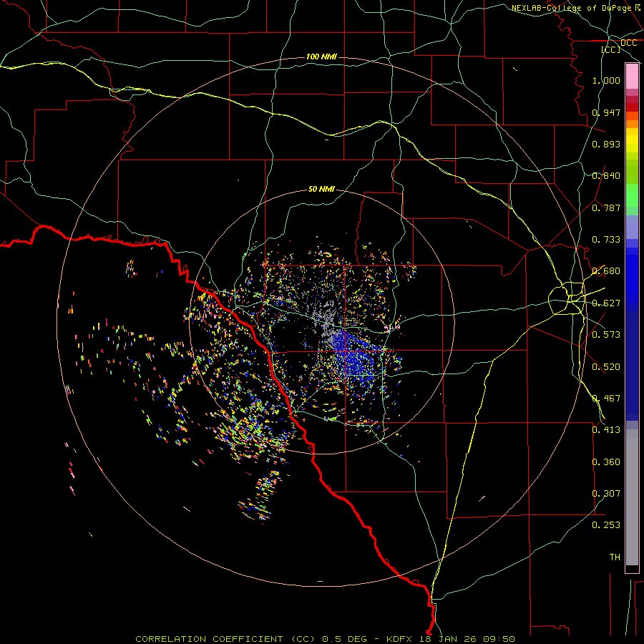This screenshot has height=644, width=644.
Task: Select the 0.787 color scale value
Action: [x=606, y=208]
